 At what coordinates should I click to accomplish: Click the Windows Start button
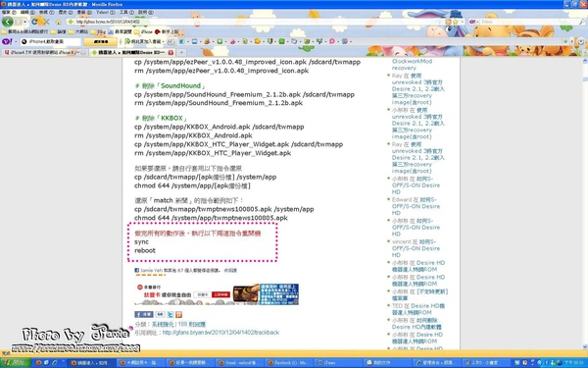pyautogui.click(x=15, y=363)
